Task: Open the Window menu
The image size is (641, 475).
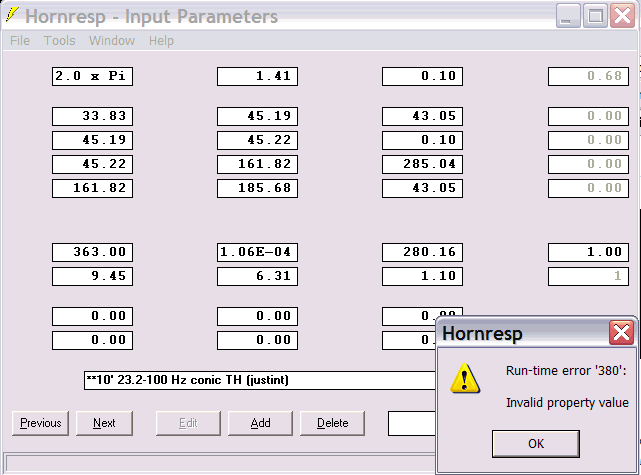Action: coord(112,40)
